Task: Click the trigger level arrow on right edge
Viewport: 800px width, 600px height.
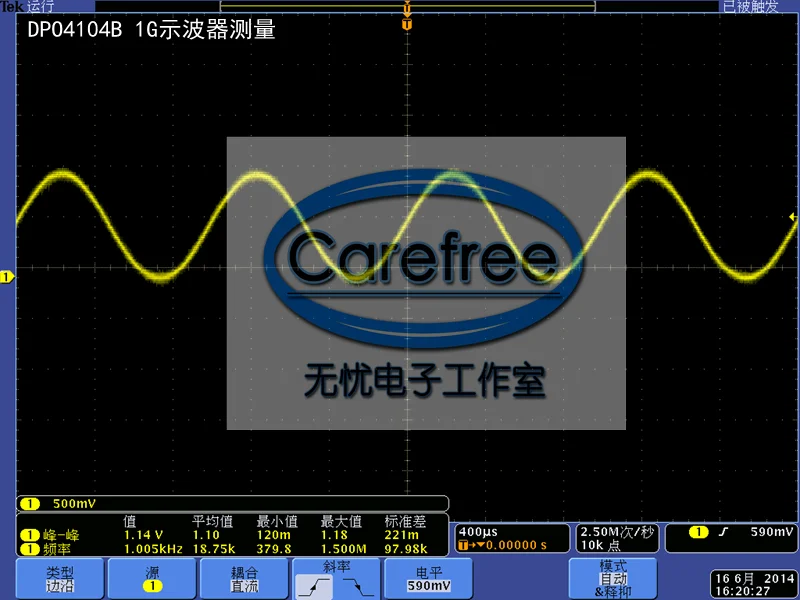Action: pyautogui.click(x=792, y=217)
